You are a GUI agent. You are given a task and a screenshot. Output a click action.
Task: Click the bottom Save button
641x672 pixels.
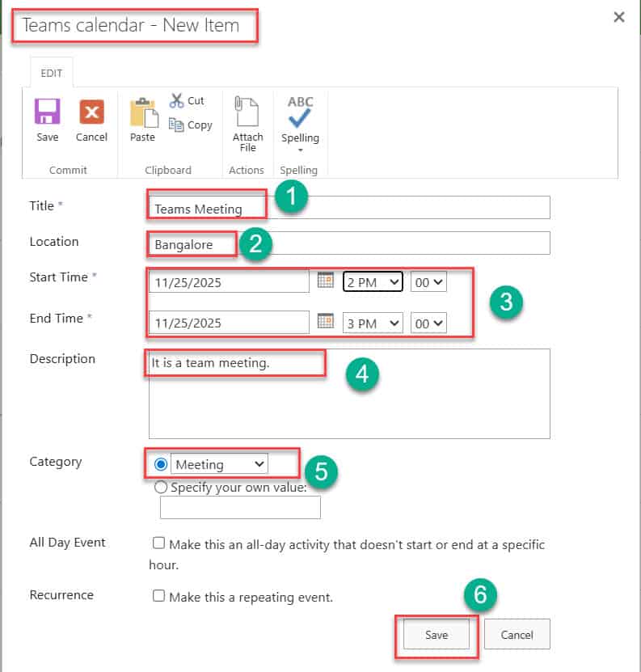tap(436, 634)
